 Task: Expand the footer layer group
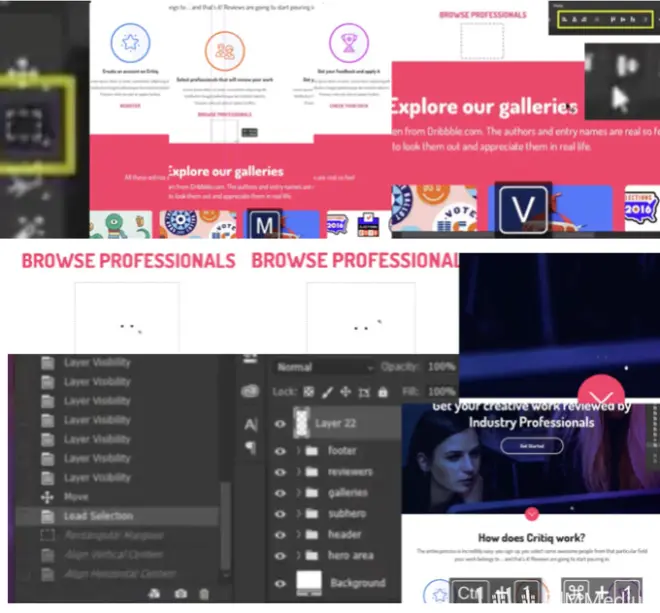pyautogui.click(x=298, y=451)
